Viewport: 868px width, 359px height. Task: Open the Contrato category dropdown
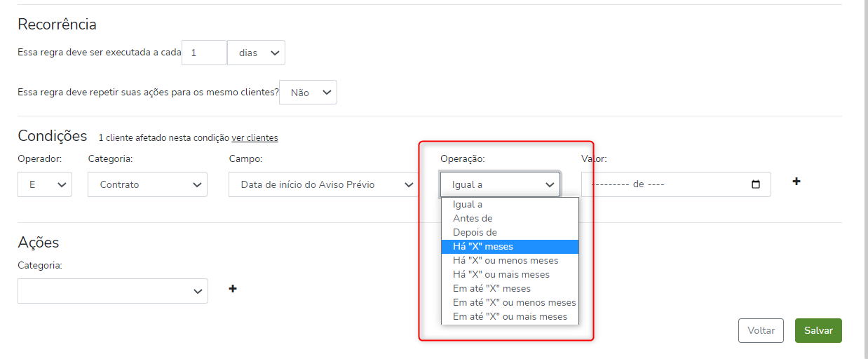coord(147,184)
